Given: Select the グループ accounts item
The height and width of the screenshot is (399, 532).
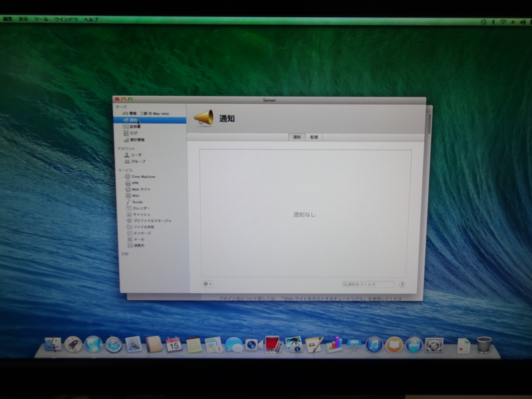Looking at the screenshot, I should 135,161.
